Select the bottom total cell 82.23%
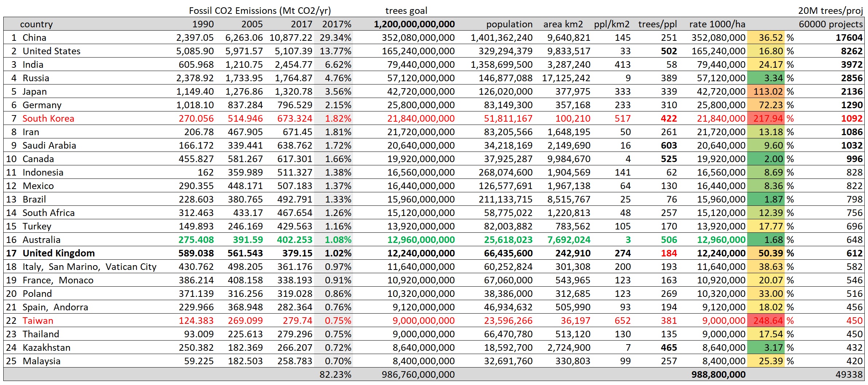868x385 pixels. point(335,374)
